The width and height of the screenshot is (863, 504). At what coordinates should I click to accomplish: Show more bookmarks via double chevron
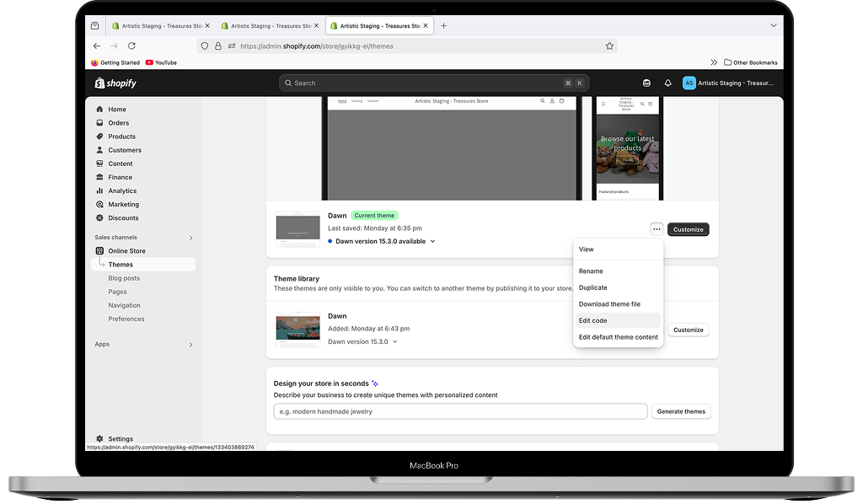714,62
